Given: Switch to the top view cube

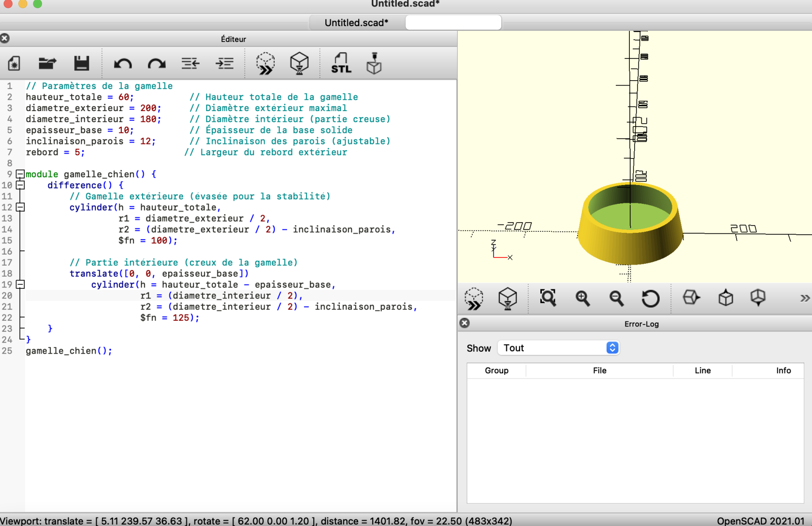Looking at the screenshot, I should click(725, 298).
